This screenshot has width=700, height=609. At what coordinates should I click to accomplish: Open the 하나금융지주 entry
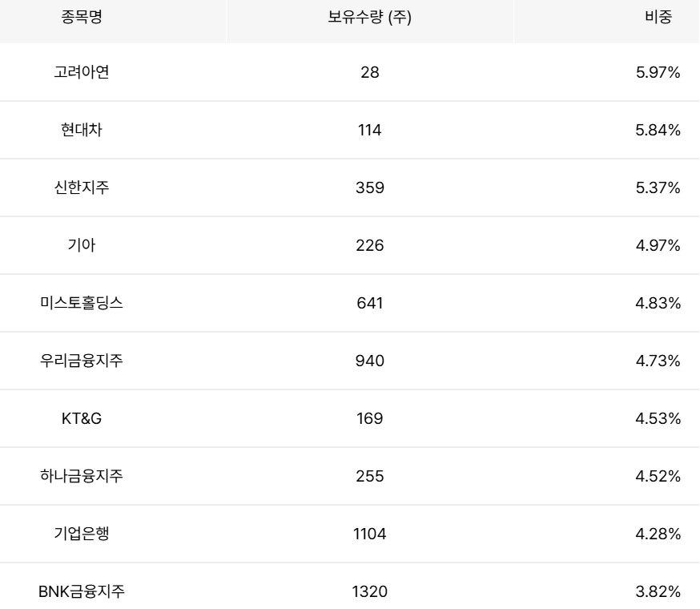click(x=349, y=476)
